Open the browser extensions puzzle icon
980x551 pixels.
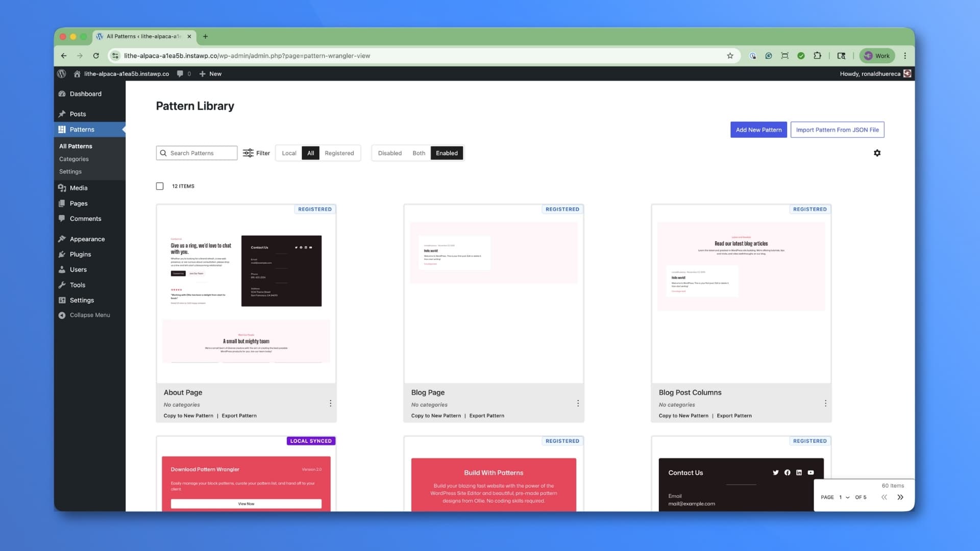click(817, 56)
